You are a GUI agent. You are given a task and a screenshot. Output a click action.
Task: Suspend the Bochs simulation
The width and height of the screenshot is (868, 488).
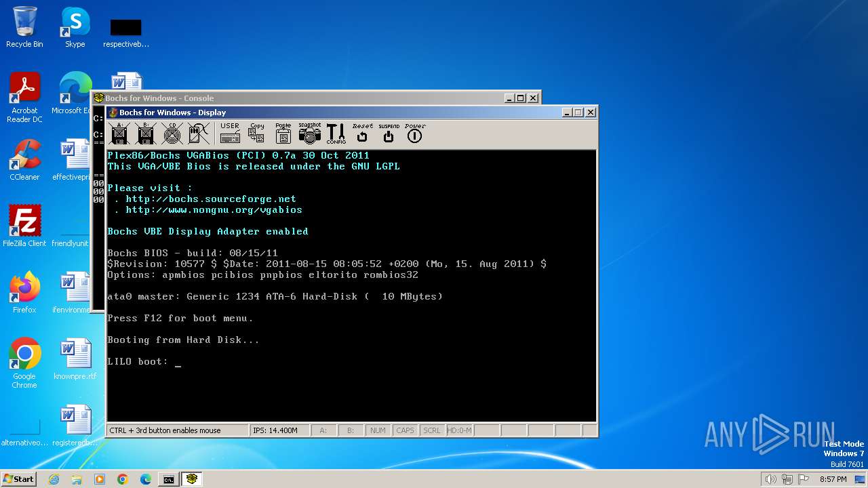(x=389, y=133)
